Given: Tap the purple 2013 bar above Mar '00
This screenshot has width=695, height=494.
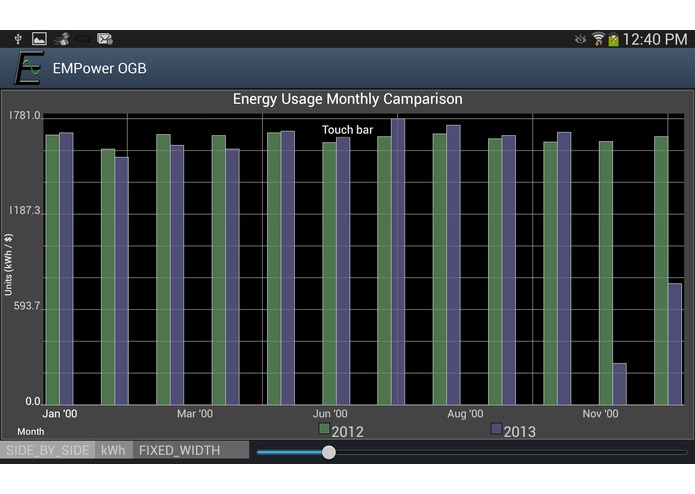Looking at the screenshot, I should coord(177,275).
